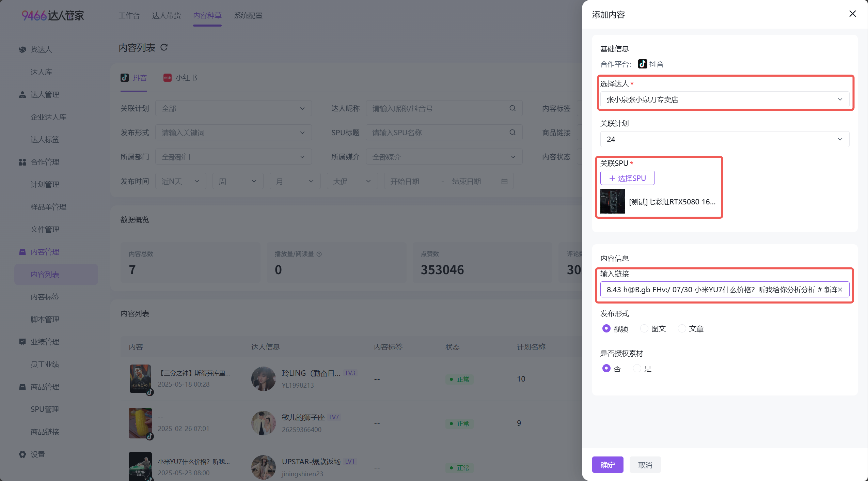Open the 月 dropdown
Image resolution: width=868 pixels, height=481 pixels.
point(295,181)
